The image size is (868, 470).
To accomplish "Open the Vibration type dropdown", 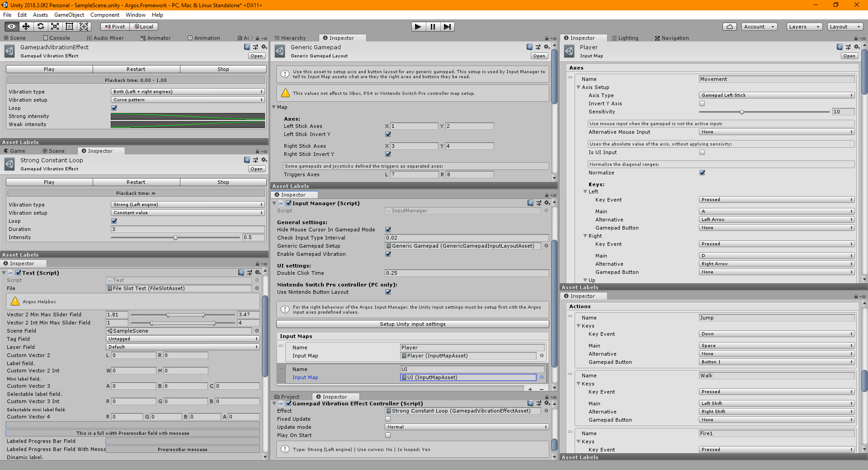I will pos(188,91).
